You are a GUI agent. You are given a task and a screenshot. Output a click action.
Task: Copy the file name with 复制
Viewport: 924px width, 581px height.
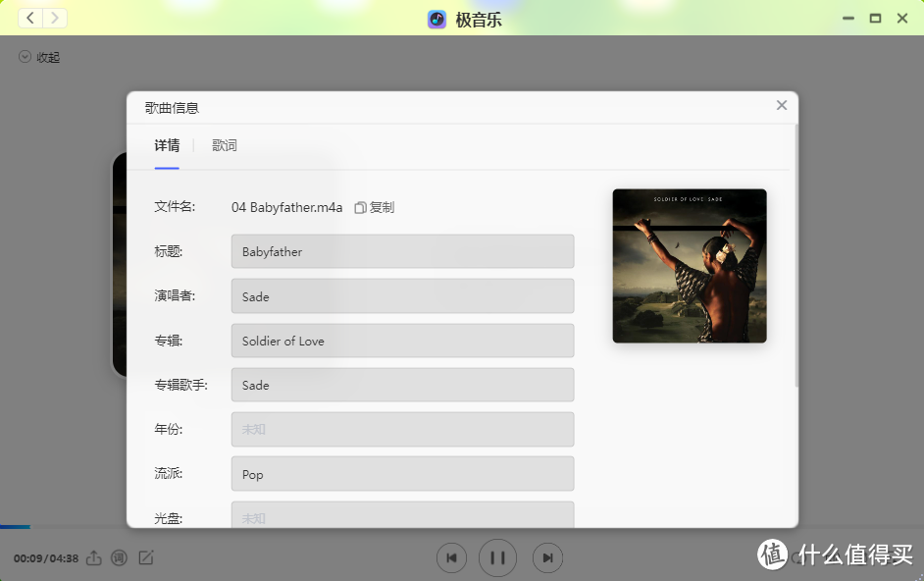374,208
